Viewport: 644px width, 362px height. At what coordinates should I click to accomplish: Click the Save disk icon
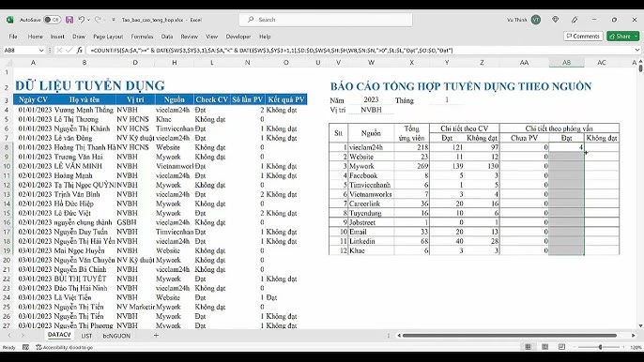click(69, 20)
